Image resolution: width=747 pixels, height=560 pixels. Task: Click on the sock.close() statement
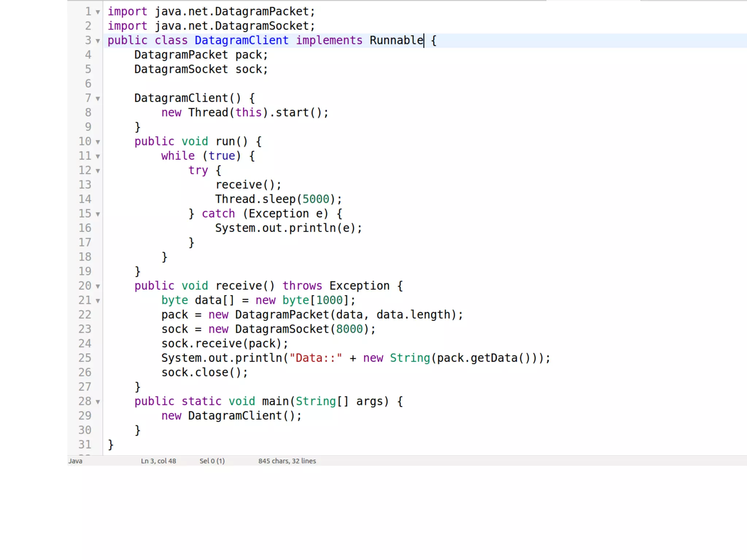pos(204,372)
